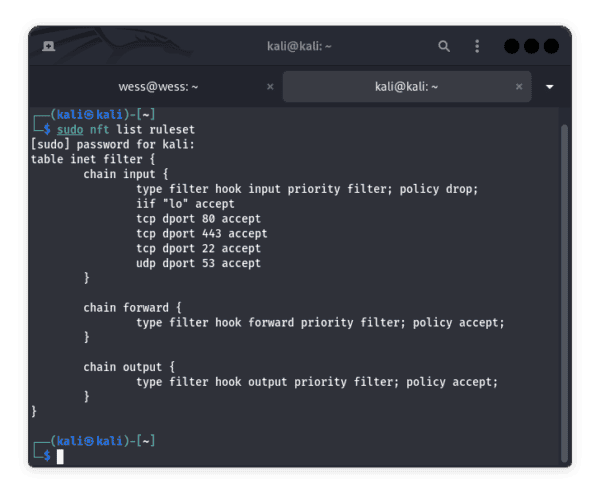Close the wess@wess tab
Viewport: 600px width, 498px height.
(x=269, y=87)
